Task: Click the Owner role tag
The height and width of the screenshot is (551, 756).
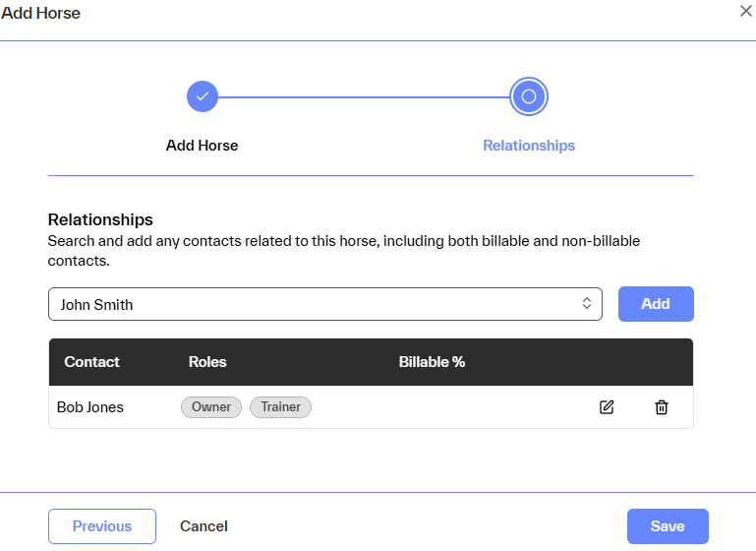Action: pyautogui.click(x=211, y=407)
